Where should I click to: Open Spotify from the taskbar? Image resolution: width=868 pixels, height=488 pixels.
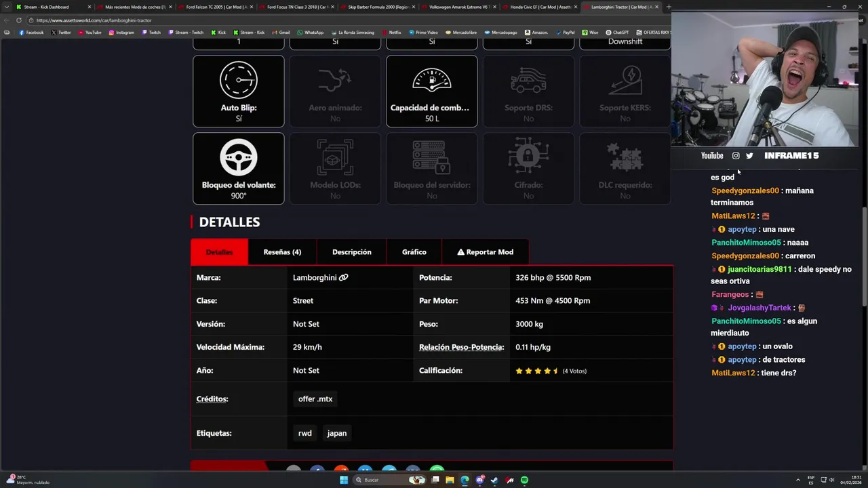pos(524,480)
